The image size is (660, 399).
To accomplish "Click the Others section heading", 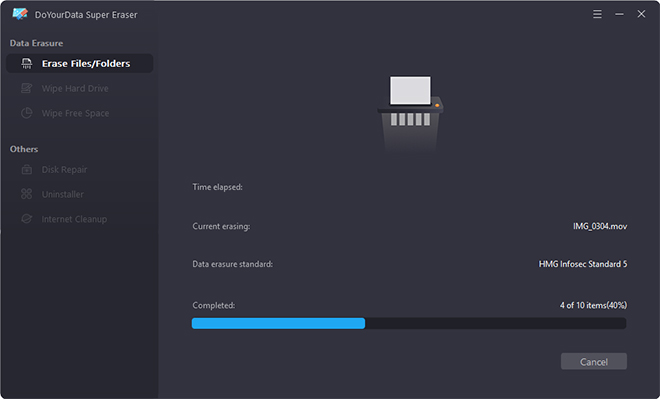I will (x=24, y=149).
